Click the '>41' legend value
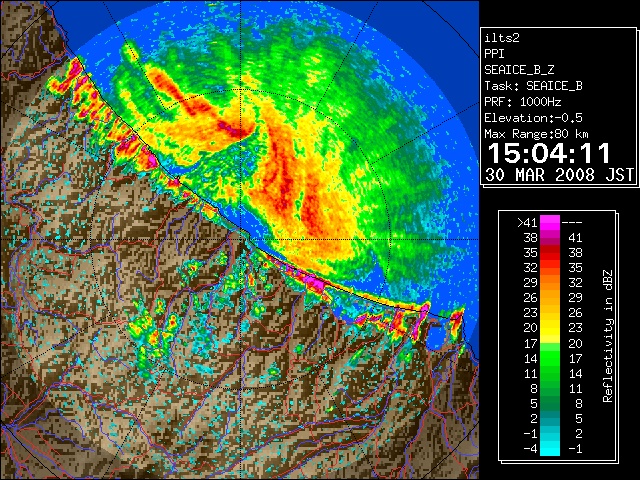The height and width of the screenshot is (480, 640). click(527, 223)
